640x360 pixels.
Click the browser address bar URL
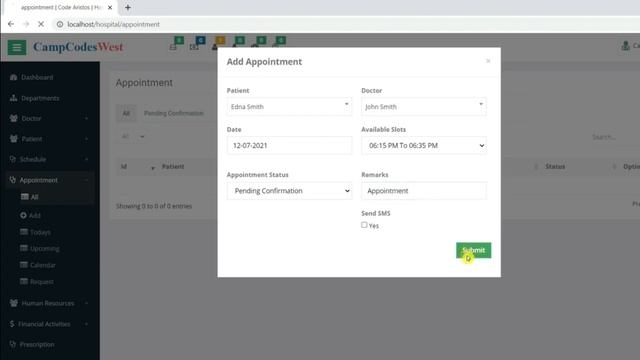(113, 24)
